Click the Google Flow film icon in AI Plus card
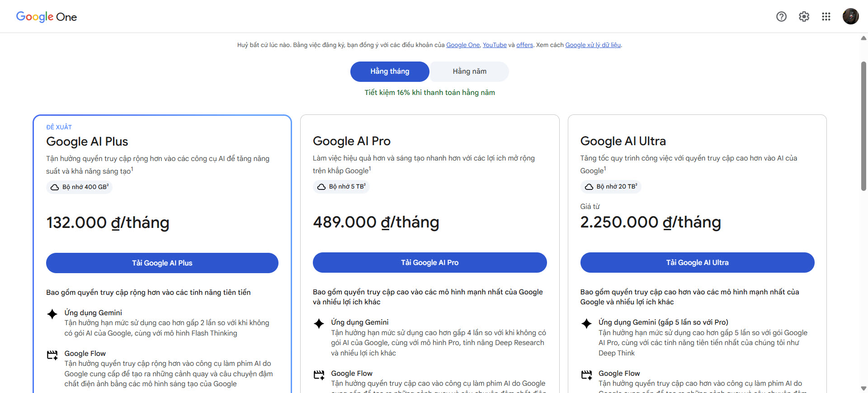 52,355
